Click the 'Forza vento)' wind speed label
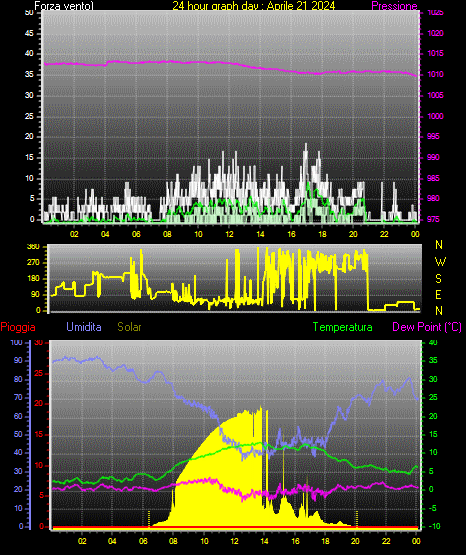The height and width of the screenshot is (555, 466). click(64, 6)
